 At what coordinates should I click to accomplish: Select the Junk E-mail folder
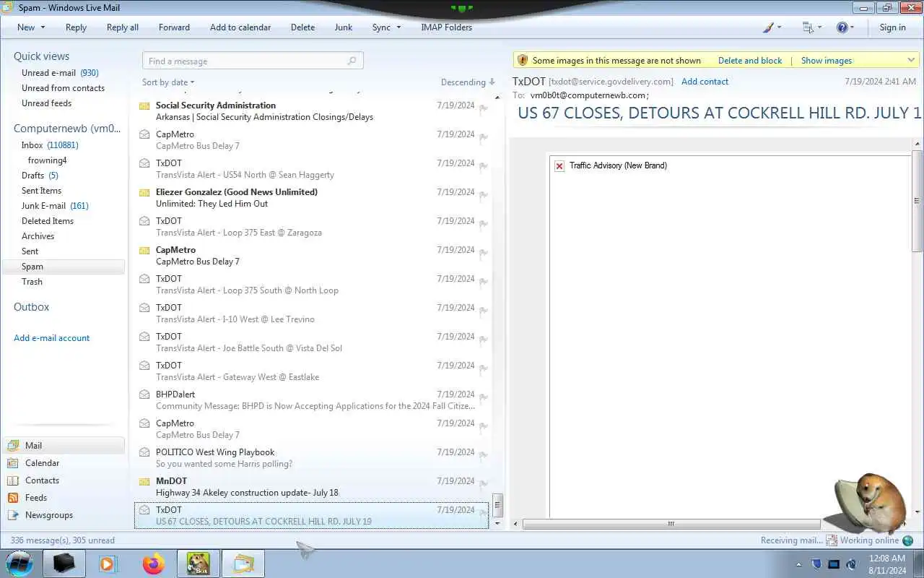[x=55, y=206]
